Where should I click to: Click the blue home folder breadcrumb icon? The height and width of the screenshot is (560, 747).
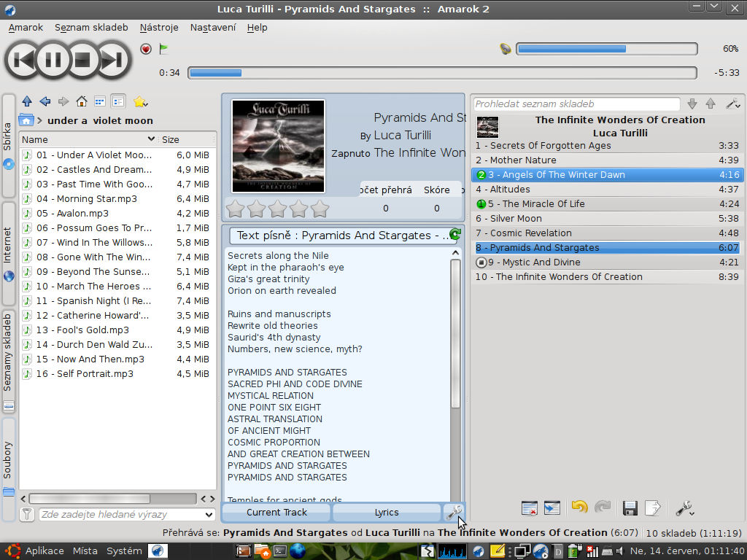(x=26, y=120)
